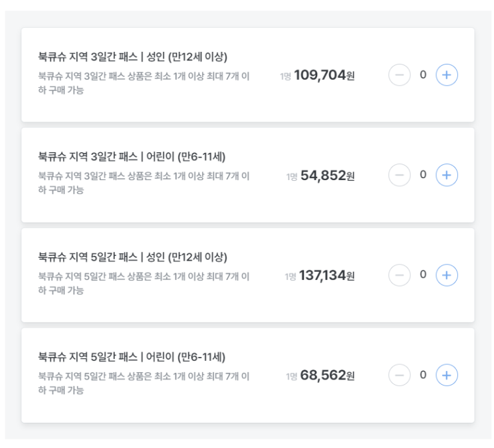Screen dimensions: 494x448
Task: Click quantity number of 3-day adult pass
Action: pyautogui.click(x=423, y=75)
